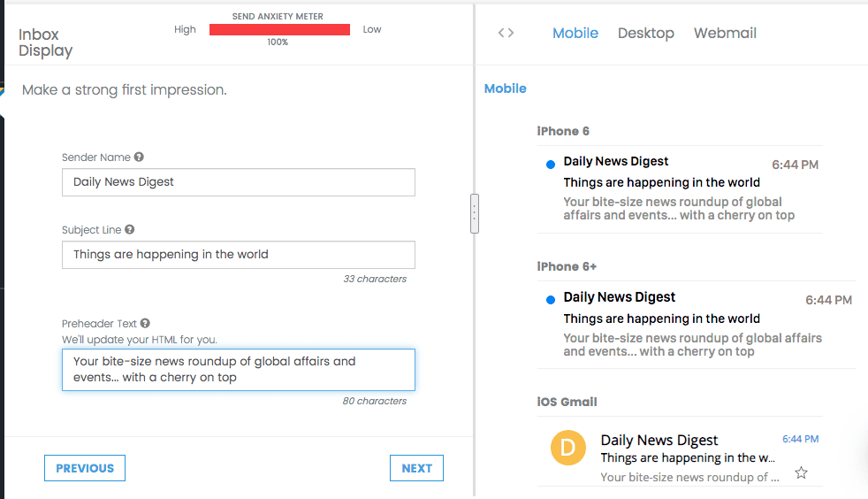Star the iOS Gmail preview message
The image size is (868, 499).
pos(801,473)
